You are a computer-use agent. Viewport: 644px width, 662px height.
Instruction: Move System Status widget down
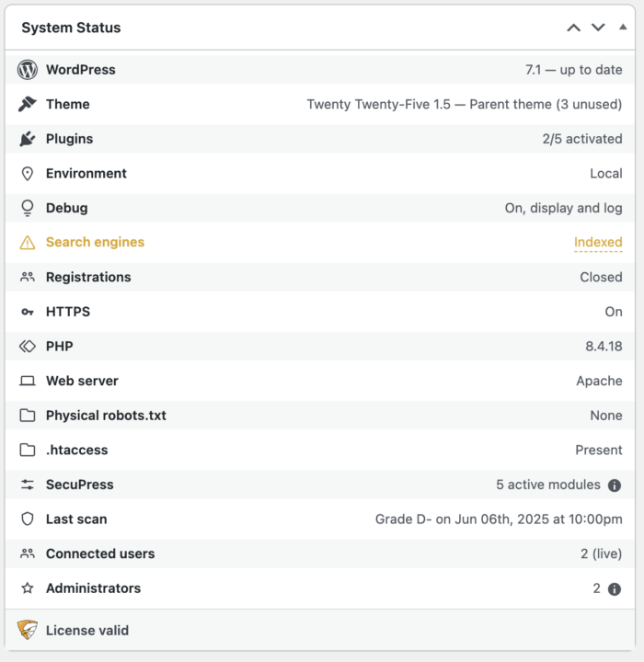coord(598,28)
